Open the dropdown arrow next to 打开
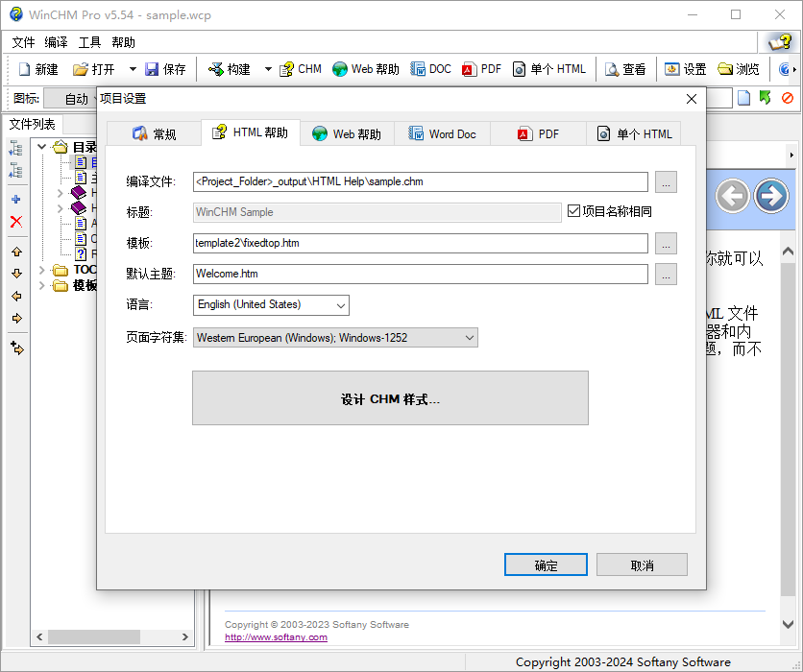This screenshot has width=803, height=672. [x=133, y=69]
